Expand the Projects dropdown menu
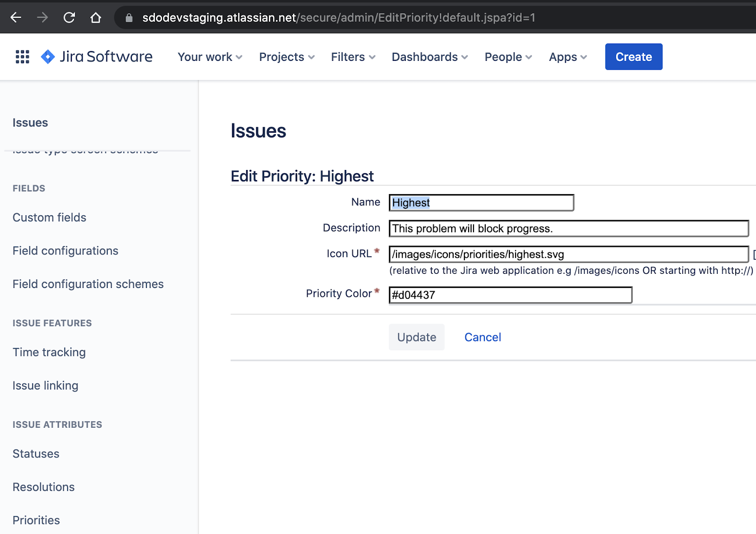The width and height of the screenshot is (756, 534). click(287, 57)
